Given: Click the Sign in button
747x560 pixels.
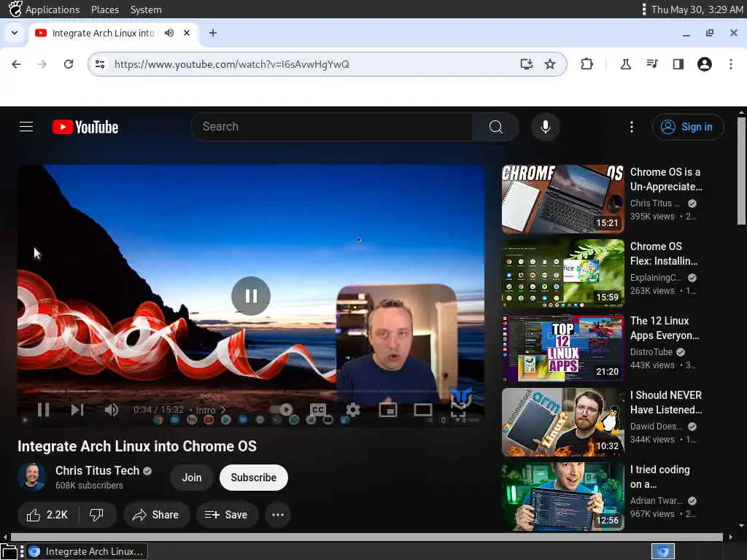Looking at the screenshot, I should pos(688,127).
